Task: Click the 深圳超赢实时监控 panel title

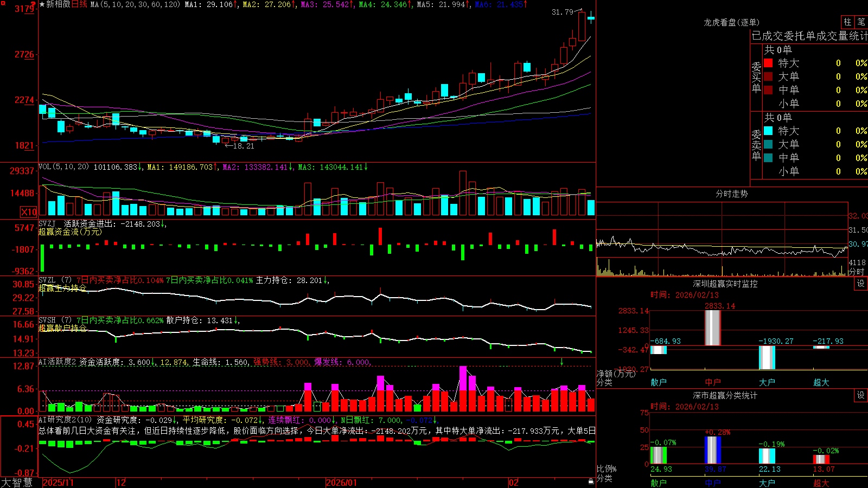Action: [x=725, y=284]
